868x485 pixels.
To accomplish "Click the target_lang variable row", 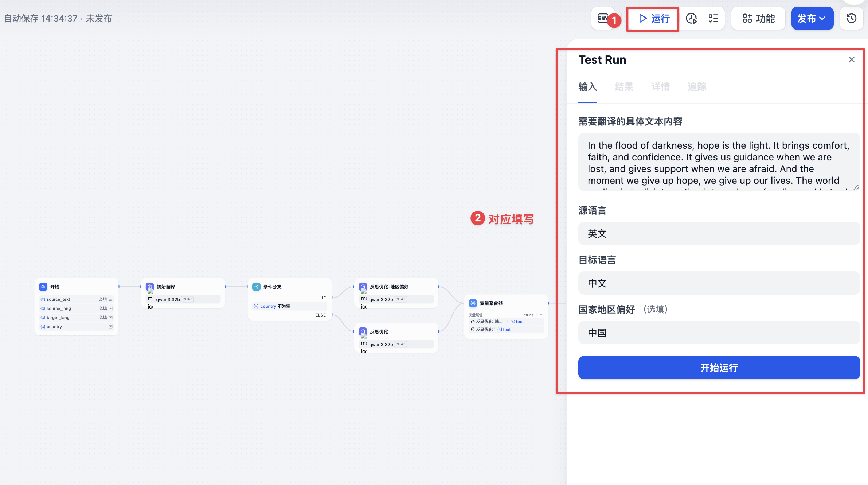I will coord(77,318).
